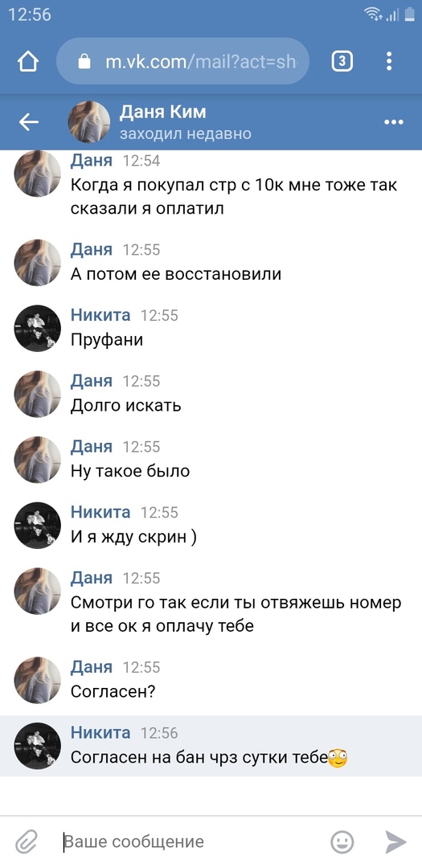Viewport: 422px width, 868px height.
Task: Tap the paperclip attachment icon
Action: pos(26,842)
